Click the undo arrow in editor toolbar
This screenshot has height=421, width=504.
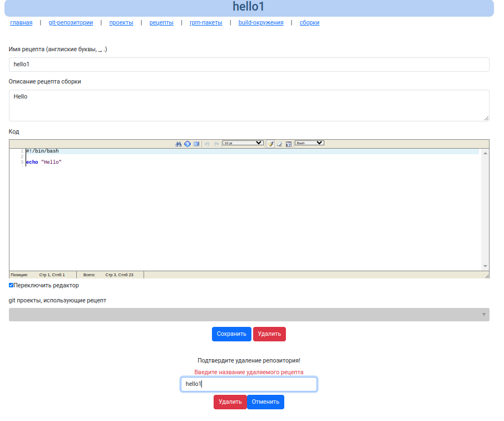pos(207,144)
